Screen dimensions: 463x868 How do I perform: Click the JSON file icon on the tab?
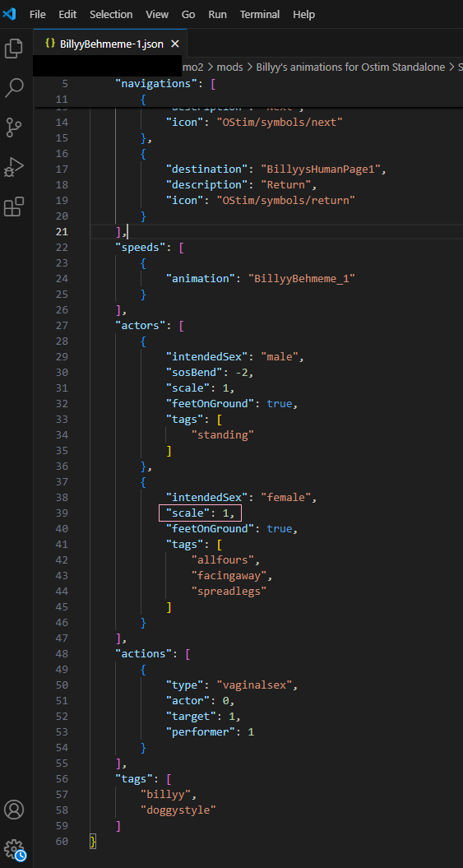point(50,44)
